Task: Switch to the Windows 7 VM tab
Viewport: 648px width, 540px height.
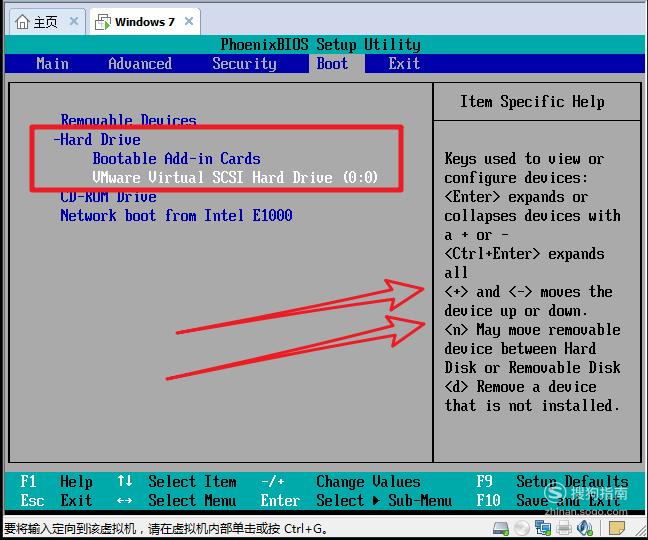Action: pos(145,22)
